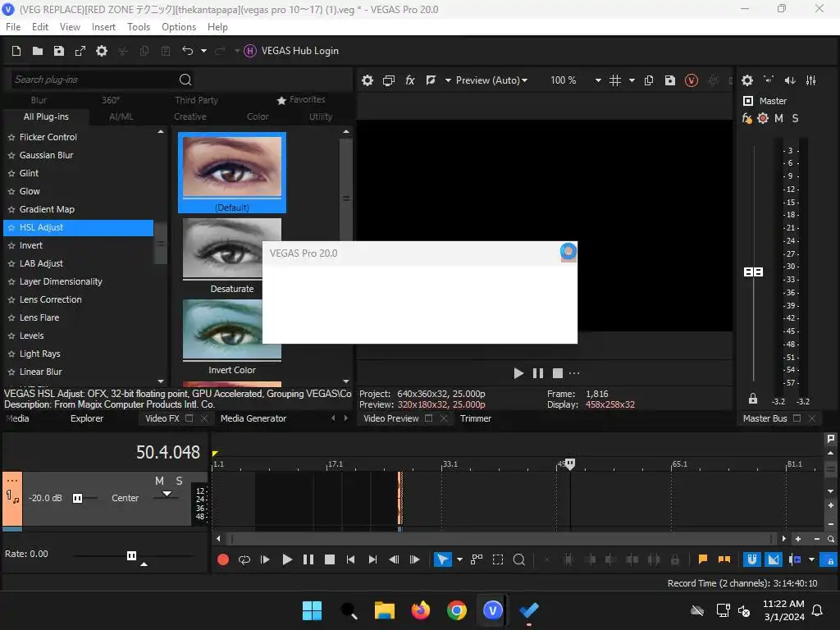Open Favorites plug-in tab
The width and height of the screenshot is (840, 630).
click(301, 100)
